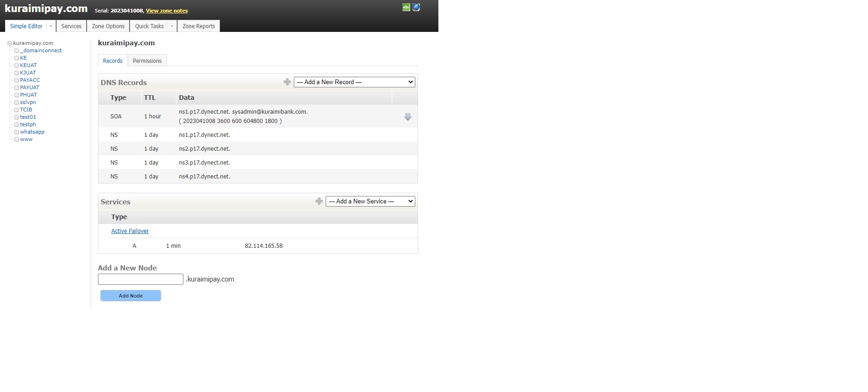Click the Add Node button
868x392 pixels.
point(131,296)
